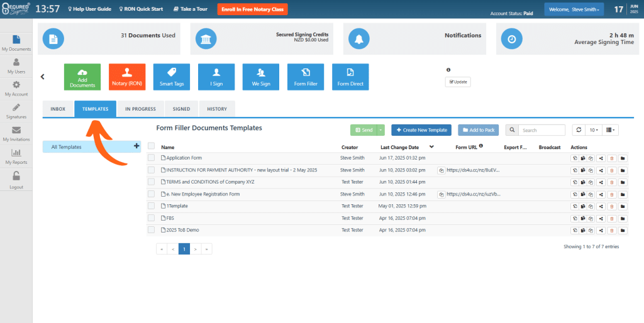Screen dimensions: 644x323
Task: Click folder icon for 2025 ToB Demo row
Action: (623, 230)
